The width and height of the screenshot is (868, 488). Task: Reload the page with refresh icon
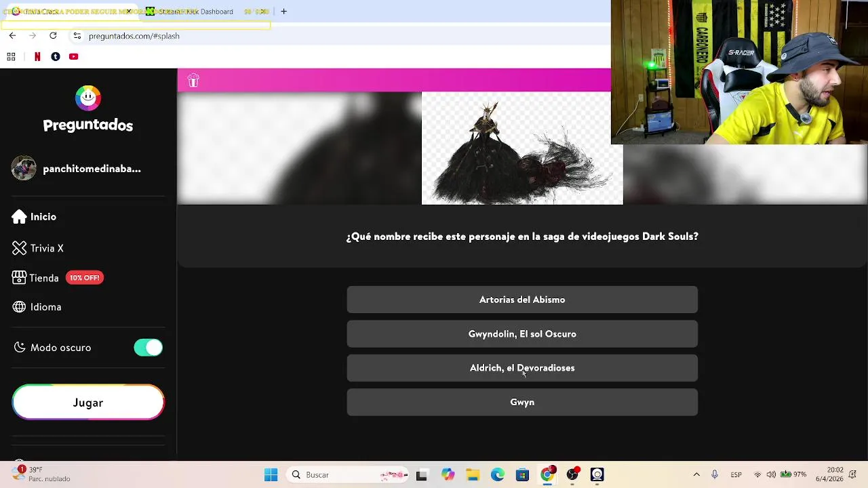tap(53, 36)
